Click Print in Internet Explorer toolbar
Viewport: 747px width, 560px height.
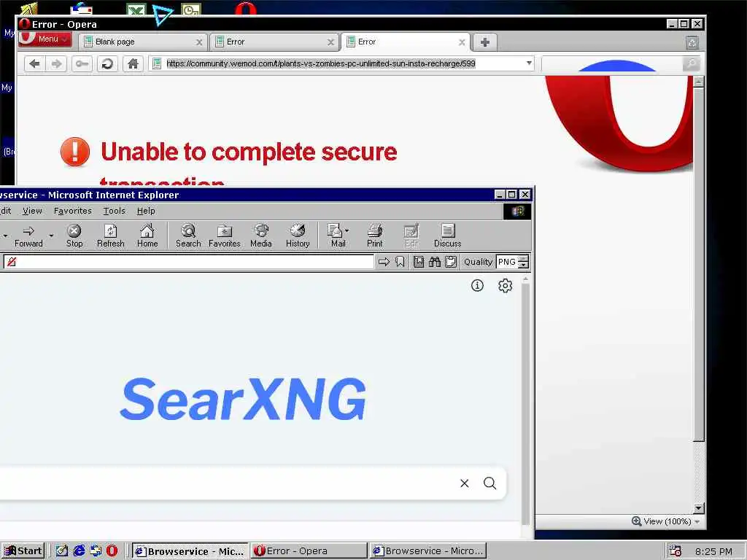pos(375,236)
